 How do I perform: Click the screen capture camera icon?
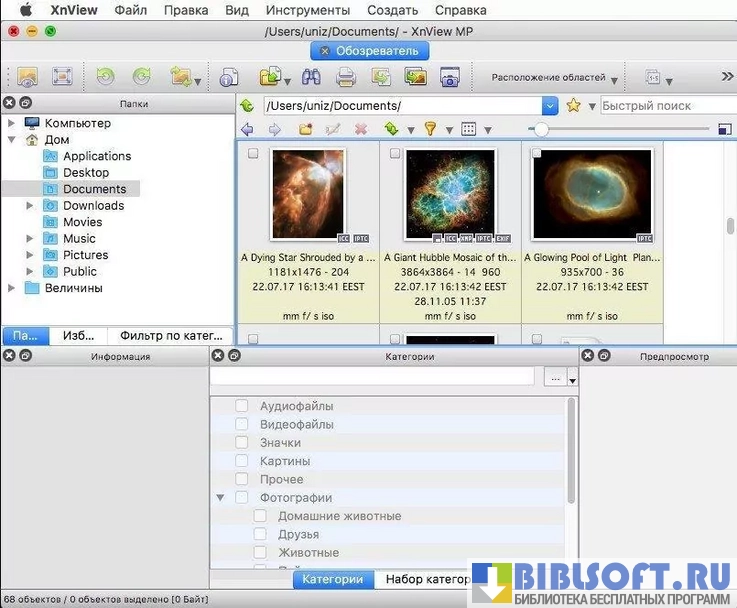[x=450, y=77]
